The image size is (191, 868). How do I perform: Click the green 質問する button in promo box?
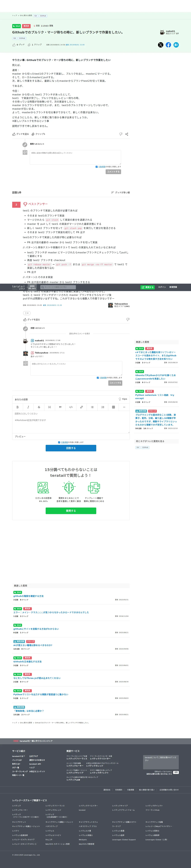(71, 511)
